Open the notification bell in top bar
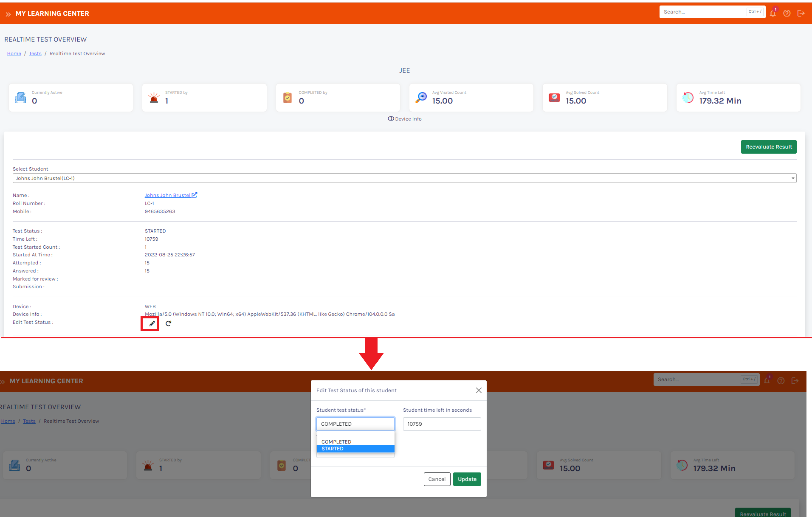Screen dimensions: 812x517 (x=773, y=13)
